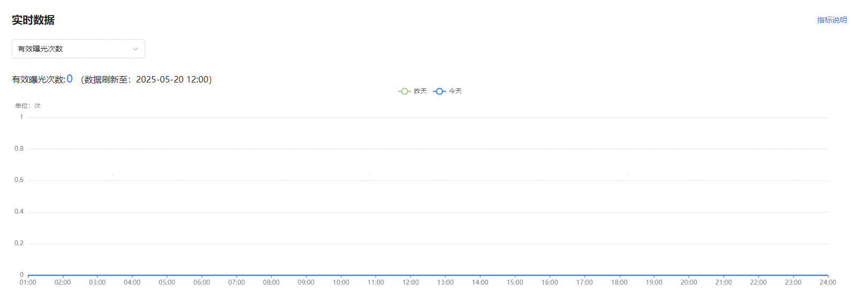
Task: Click the metric dropdown chevron arrow
Action: pos(136,49)
